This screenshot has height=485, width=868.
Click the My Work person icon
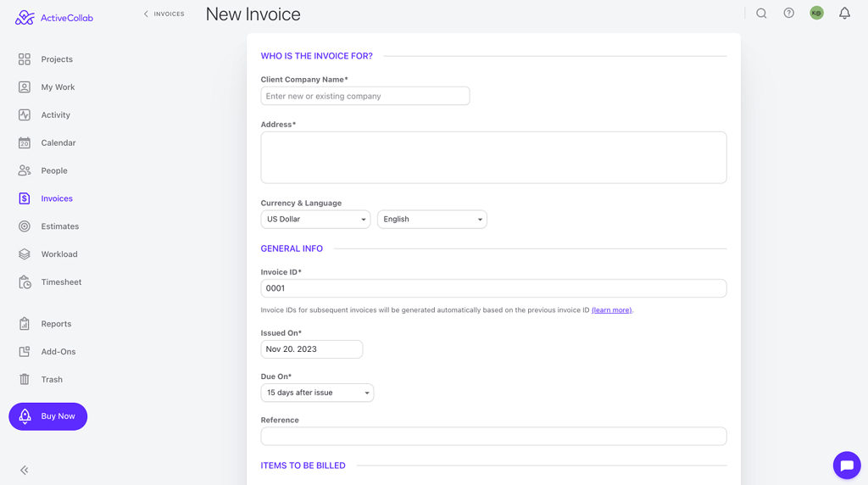pyautogui.click(x=25, y=87)
